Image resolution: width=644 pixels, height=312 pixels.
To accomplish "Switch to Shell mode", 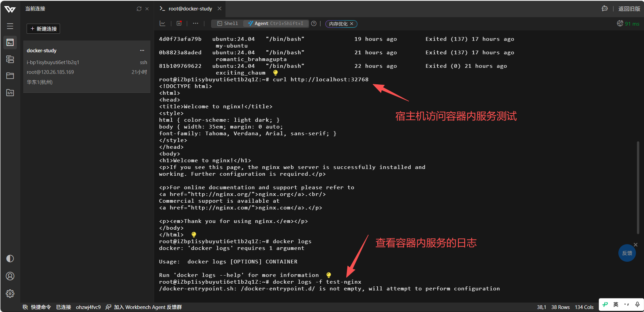I will (228, 24).
